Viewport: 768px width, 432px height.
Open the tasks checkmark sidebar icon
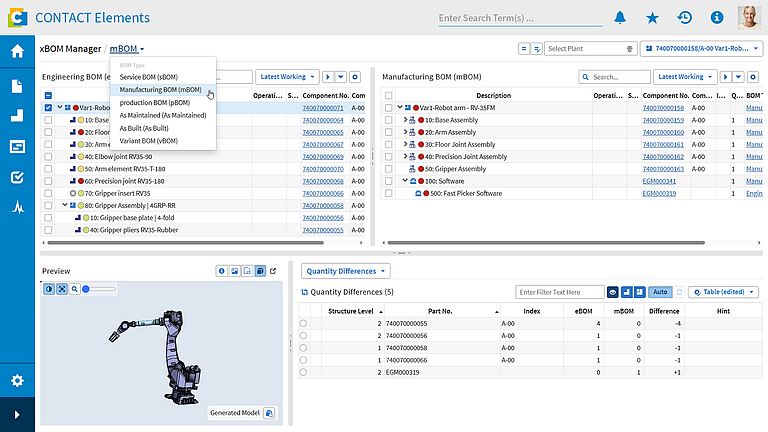point(18,177)
